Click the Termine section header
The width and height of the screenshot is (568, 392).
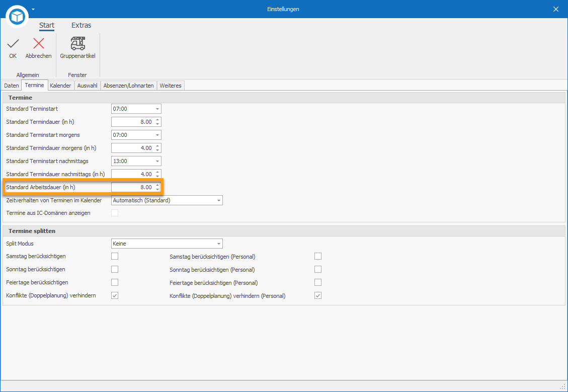tap(284, 98)
